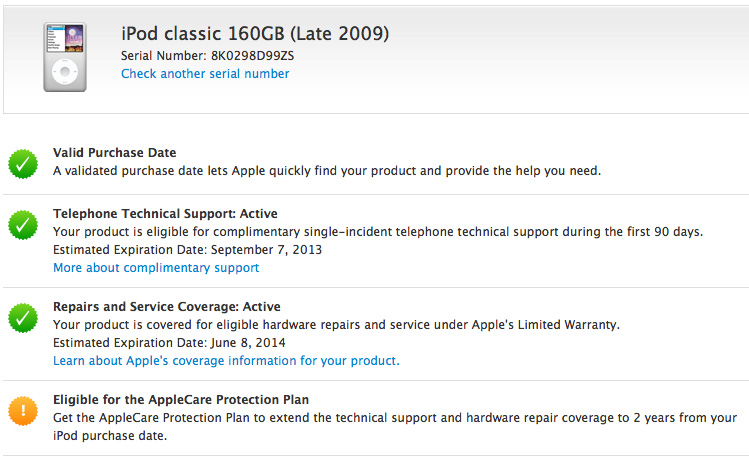Click the iPod classic 160GB (Late 2009) title

(x=255, y=33)
